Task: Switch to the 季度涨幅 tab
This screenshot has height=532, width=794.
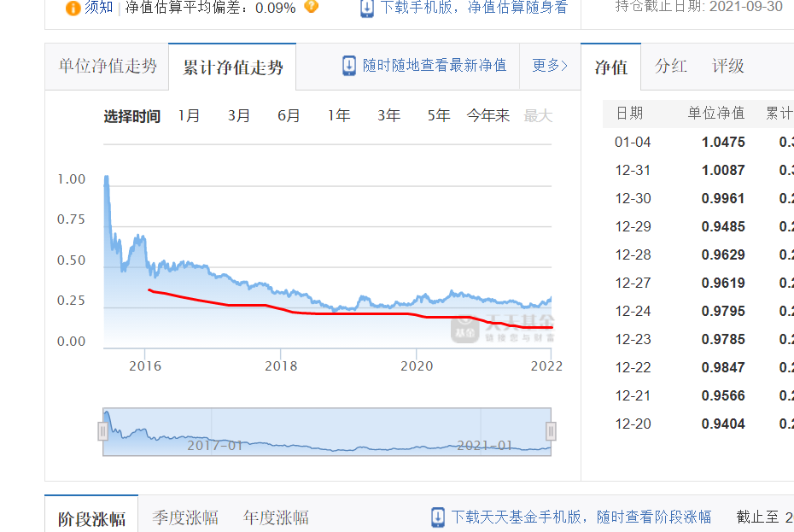Action: 184,517
